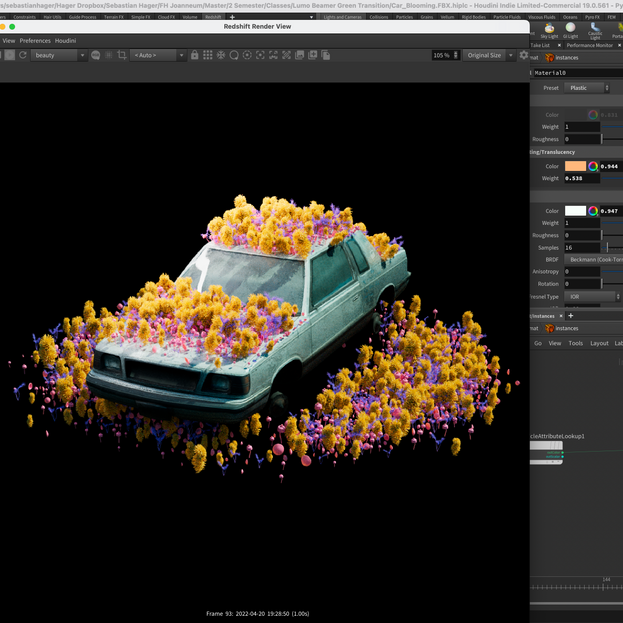Click the Sky Light shelf tool
The height and width of the screenshot is (623, 623).
click(549, 31)
